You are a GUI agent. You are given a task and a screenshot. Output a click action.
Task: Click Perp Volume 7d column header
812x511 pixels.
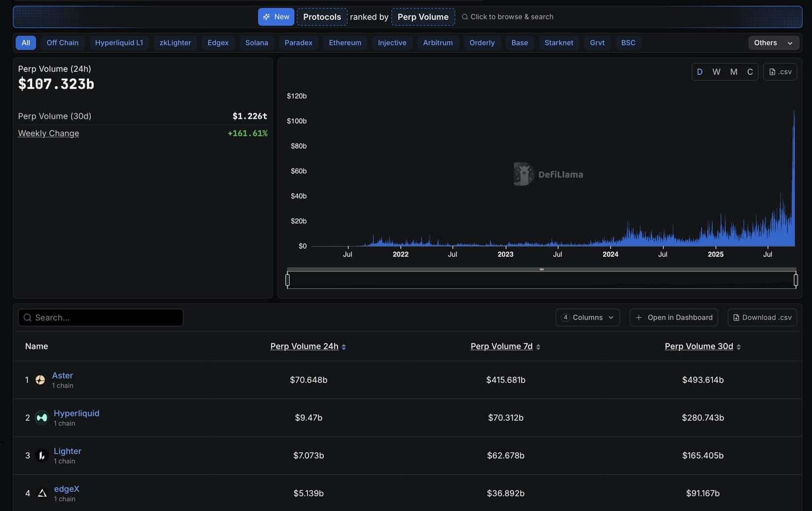tap(502, 347)
